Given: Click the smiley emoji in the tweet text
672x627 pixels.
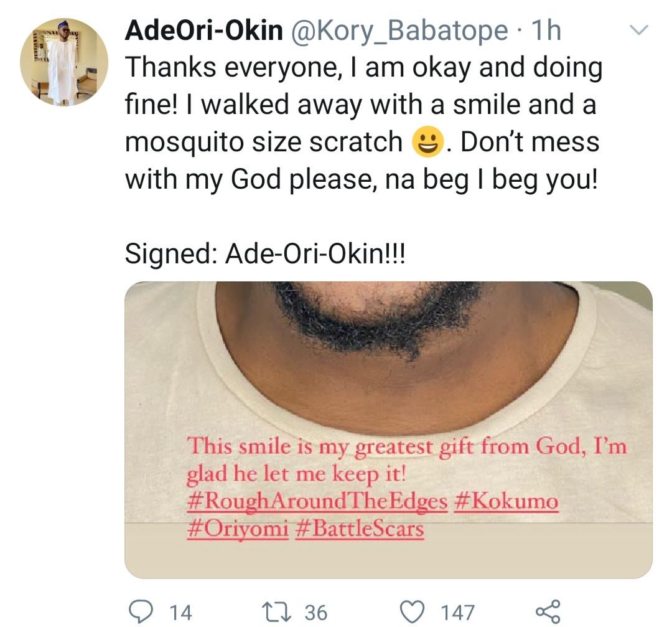Looking at the screenshot, I should [x=427, y=144].
